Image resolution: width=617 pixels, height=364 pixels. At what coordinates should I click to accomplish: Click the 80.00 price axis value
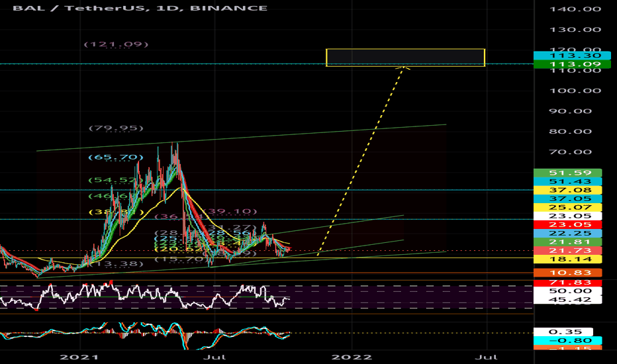tap(570, 132)
